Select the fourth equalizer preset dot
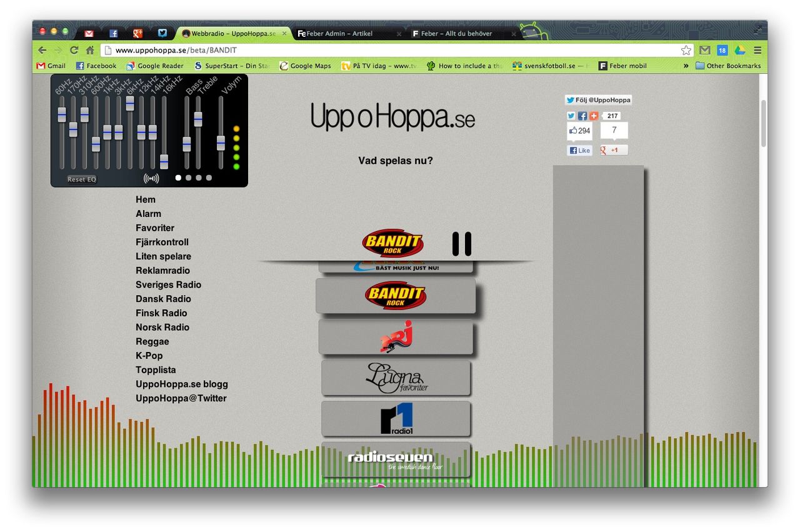This screenshot has width=800, height=532. pos(209,178)
